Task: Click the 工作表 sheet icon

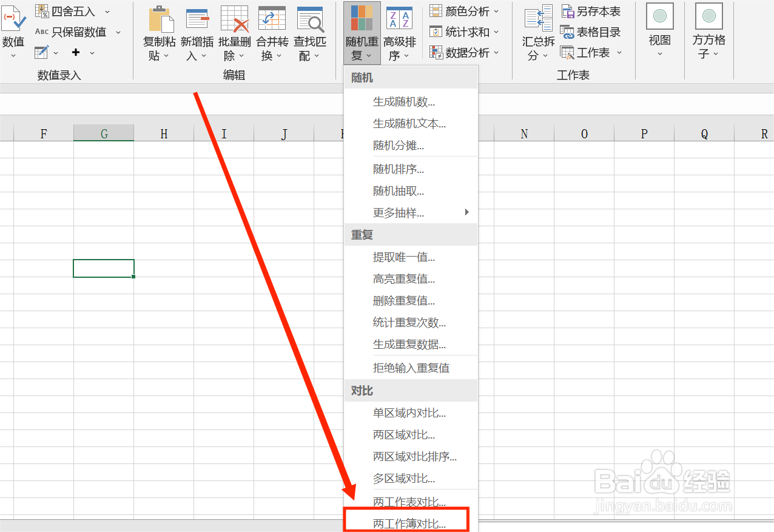Action: (568, 52)
